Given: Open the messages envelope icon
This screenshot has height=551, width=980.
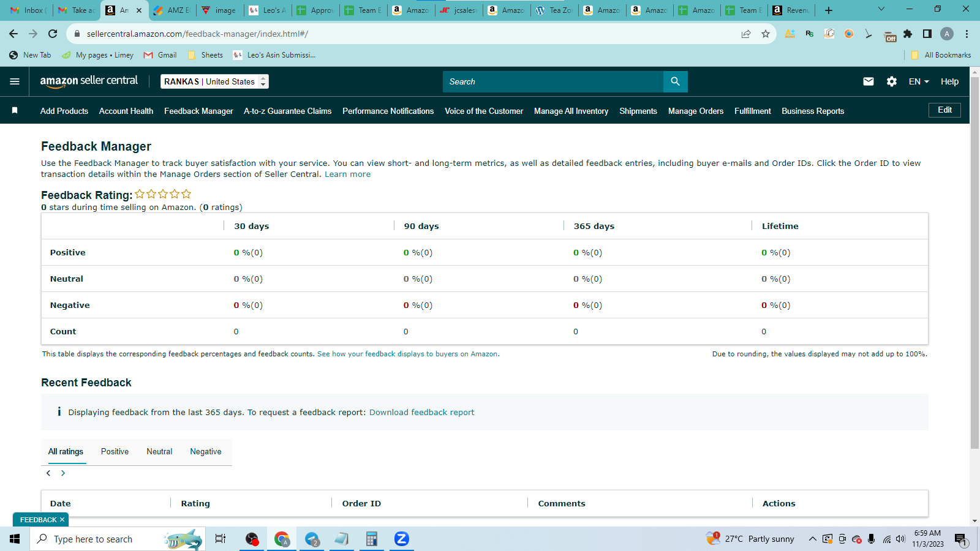Looking at the screenshot, I should pyautogui.click(x=869, y=81).
